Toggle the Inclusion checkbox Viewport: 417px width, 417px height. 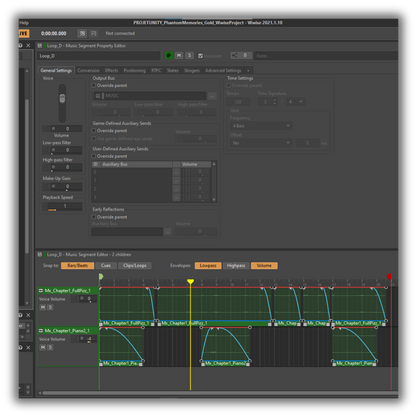pos(200,56)
